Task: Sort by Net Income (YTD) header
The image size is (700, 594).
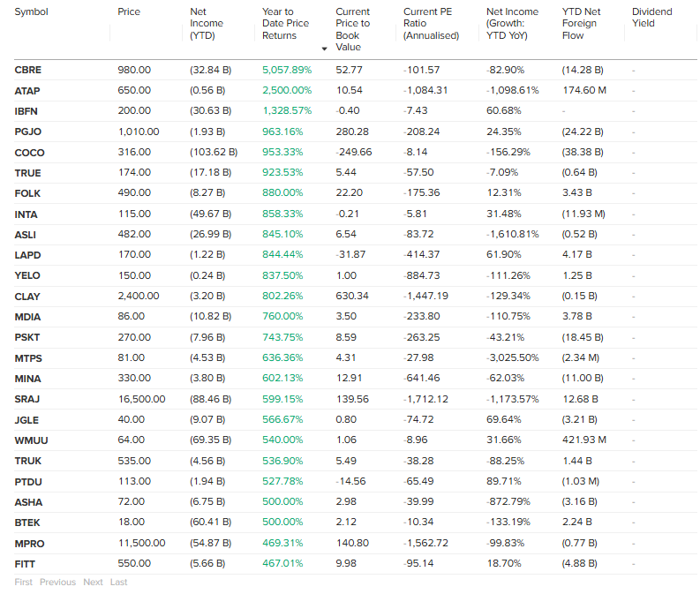Action: pos(207,24)
